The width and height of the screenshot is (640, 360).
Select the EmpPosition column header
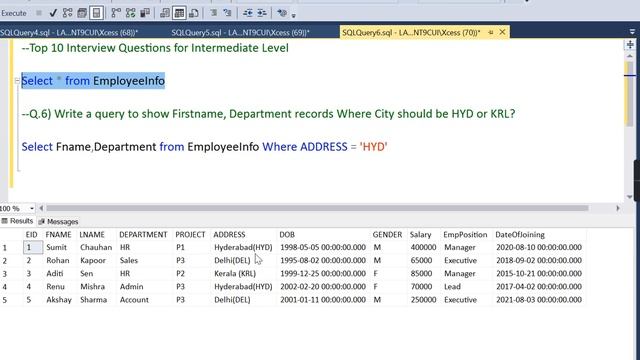[x=465, y=234]
